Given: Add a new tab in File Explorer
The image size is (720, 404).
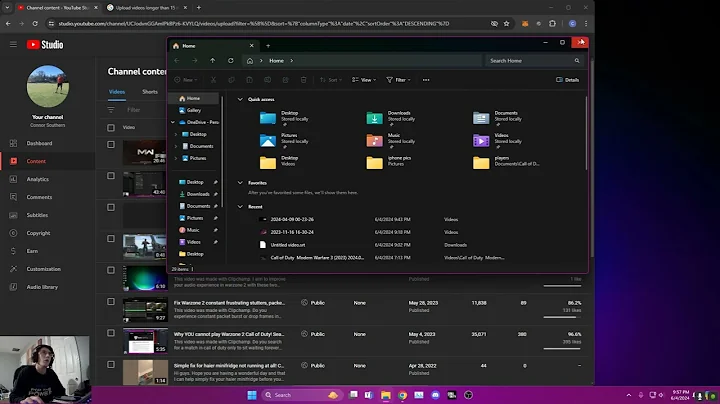Looking at the screenshot, I should (x=268, y=46).
